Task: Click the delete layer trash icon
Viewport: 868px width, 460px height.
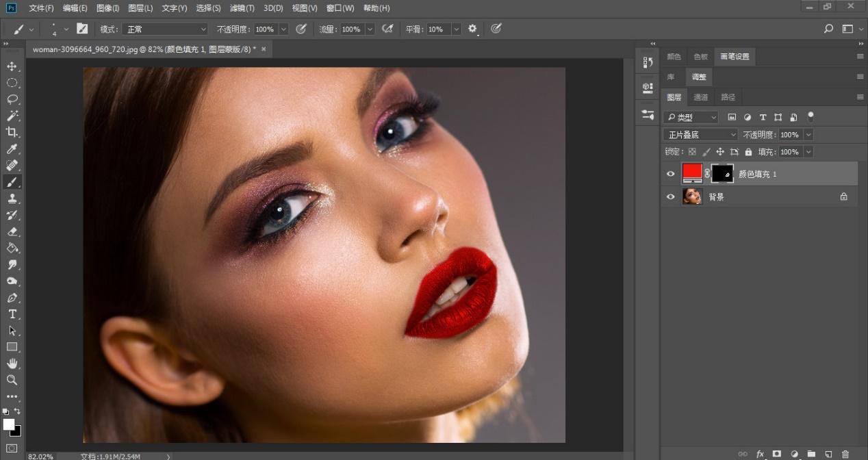Action: (845, 454)
